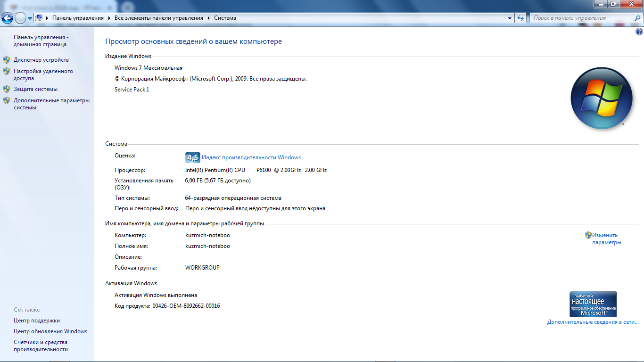Click the 'Тип системы:' label

pyautogui.click(x=132, y=198)
